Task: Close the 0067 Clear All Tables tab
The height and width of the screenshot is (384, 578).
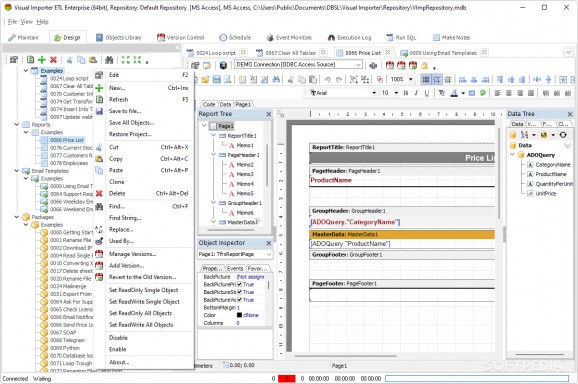Action: pyautogui.click(x=323, y=53)
